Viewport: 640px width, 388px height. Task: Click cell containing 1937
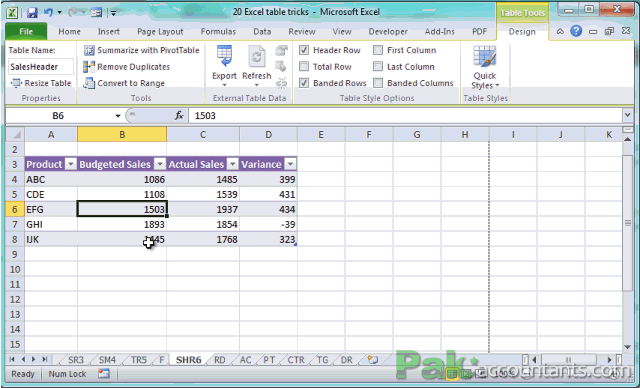pos(203,209)
